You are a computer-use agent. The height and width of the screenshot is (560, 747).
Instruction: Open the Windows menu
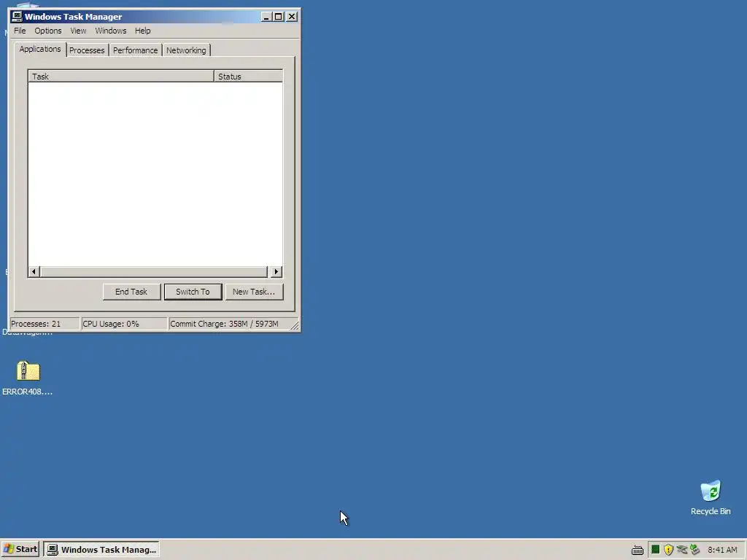111,31
